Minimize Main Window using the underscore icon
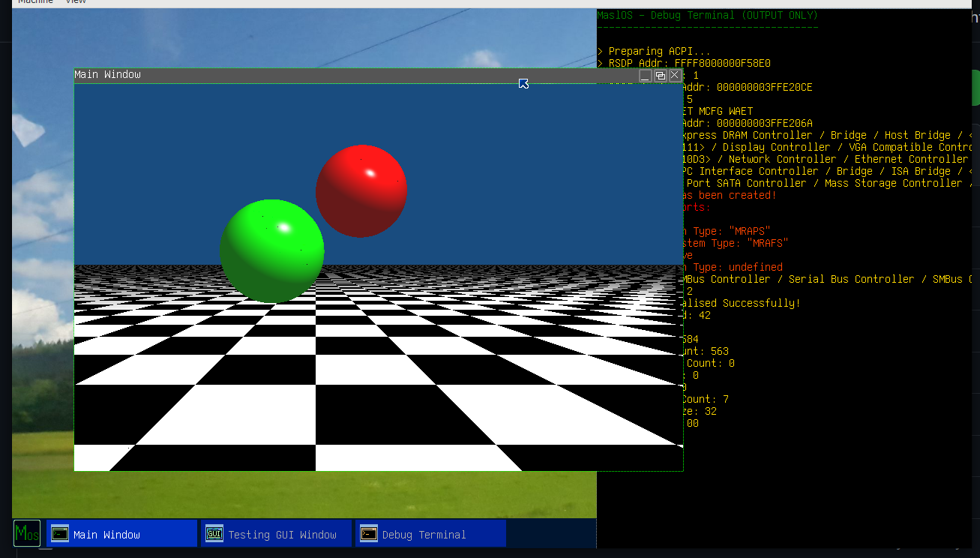 coord(644,75)
